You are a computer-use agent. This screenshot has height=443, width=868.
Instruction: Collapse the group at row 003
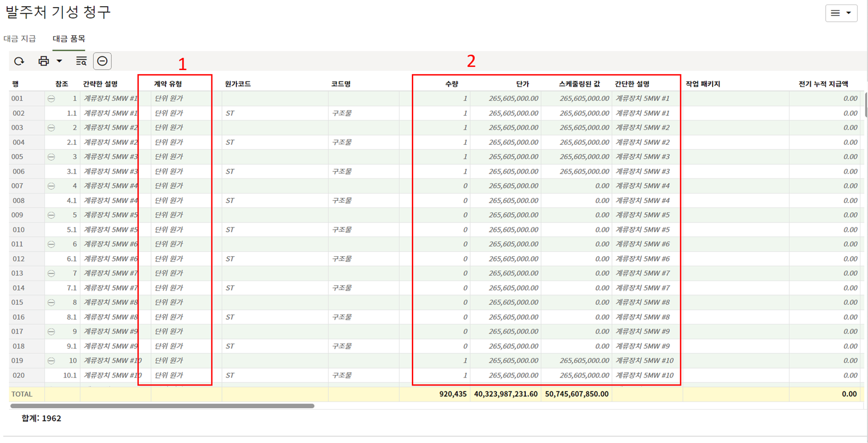[x=52, y=128]
